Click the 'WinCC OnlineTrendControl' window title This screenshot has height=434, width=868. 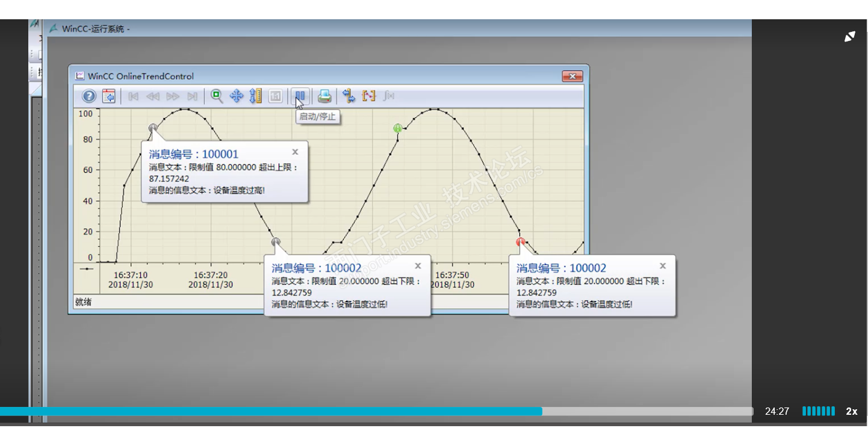coord(141,76)
